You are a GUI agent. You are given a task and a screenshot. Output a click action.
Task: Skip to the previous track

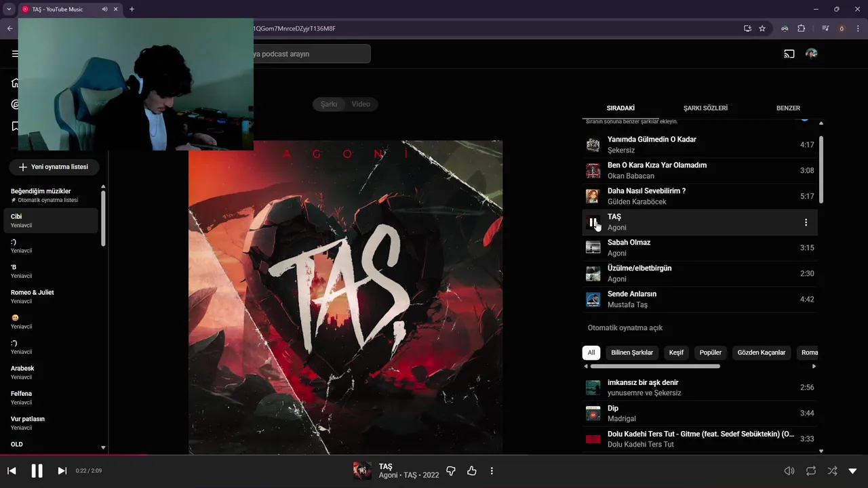click(x=12, y=470)
